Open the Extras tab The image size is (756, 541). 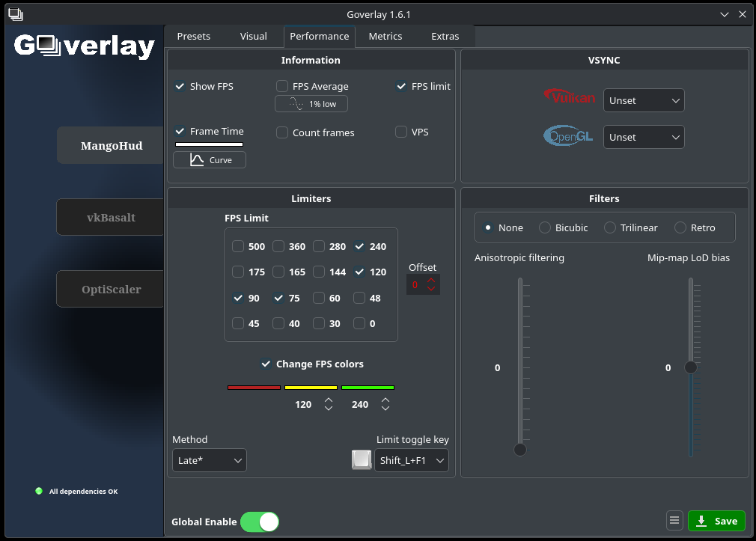[x=445, y=36]
